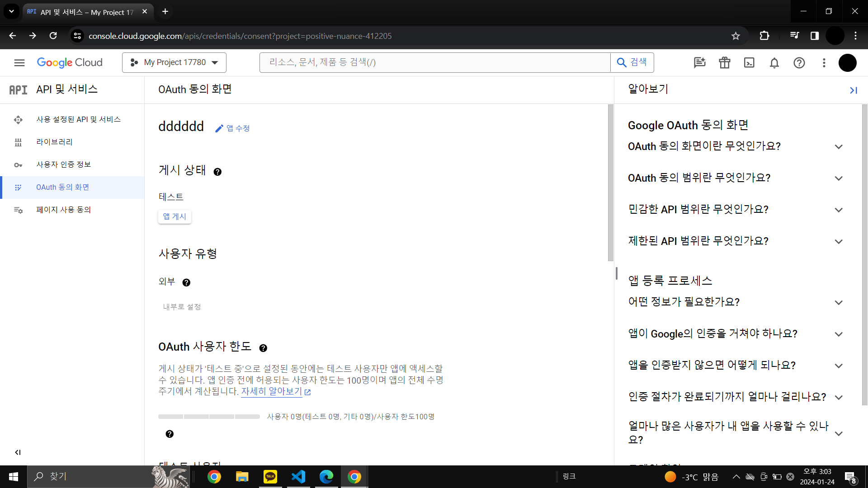Click the 앱 게시 button
The height and width of the screenshot is (488, 868).
point(175,217)
